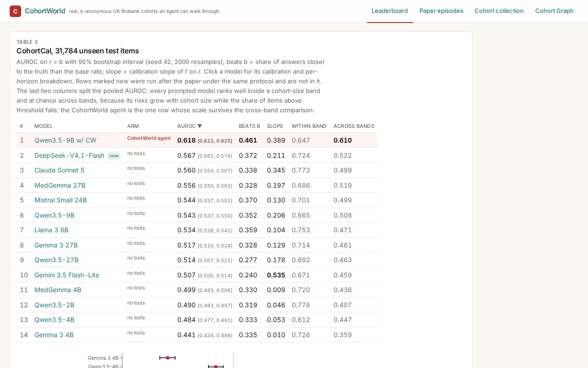Open the Claude Sonnet 5 model link
This screenshot has height=368, width=588.
[x=59, y=170]
